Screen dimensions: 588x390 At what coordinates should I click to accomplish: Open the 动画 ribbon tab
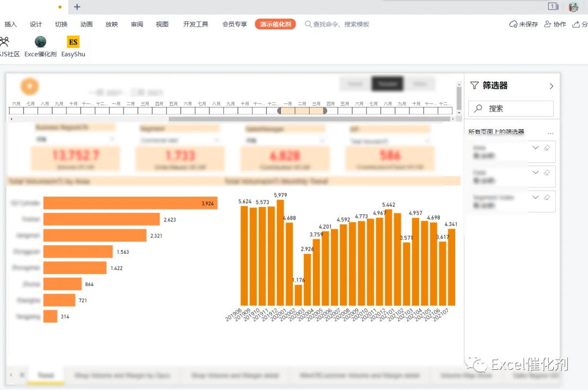coord(86,25)
